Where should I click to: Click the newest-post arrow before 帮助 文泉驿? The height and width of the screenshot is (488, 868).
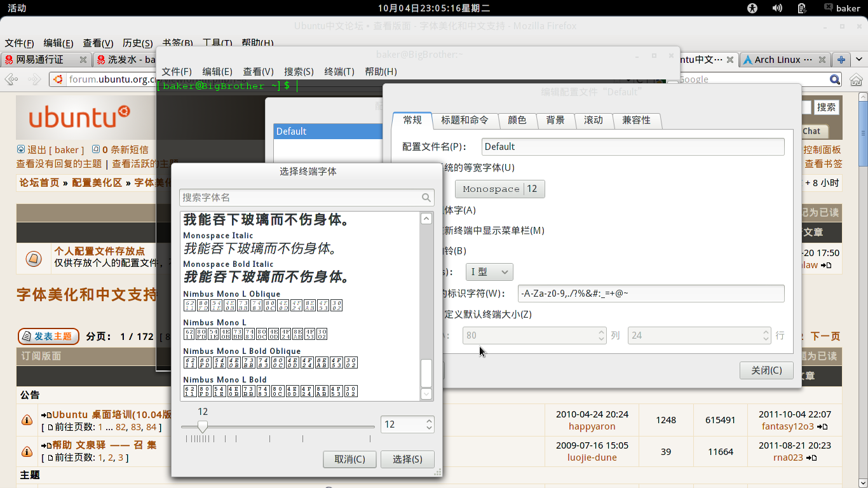pyautogui.click(x=46, y=446)
